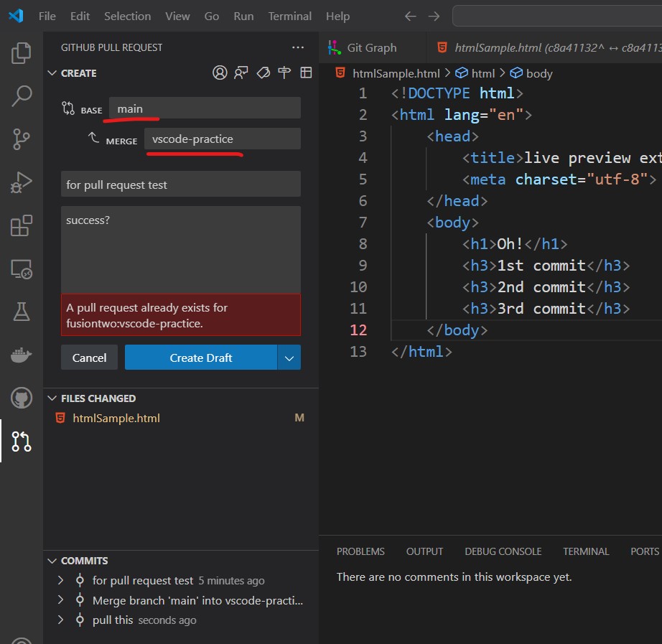Screen dimensions: 662x644
Task: Open the Extensions view
Action: 21,225
